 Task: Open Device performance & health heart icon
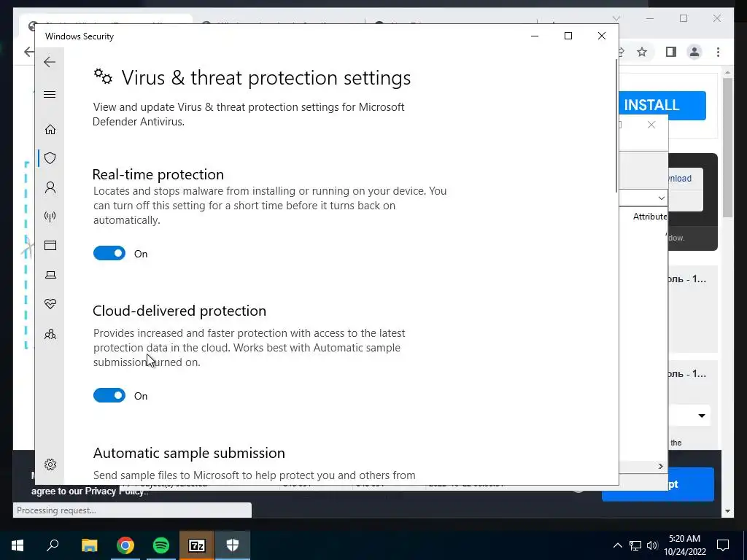pos(50,304)
